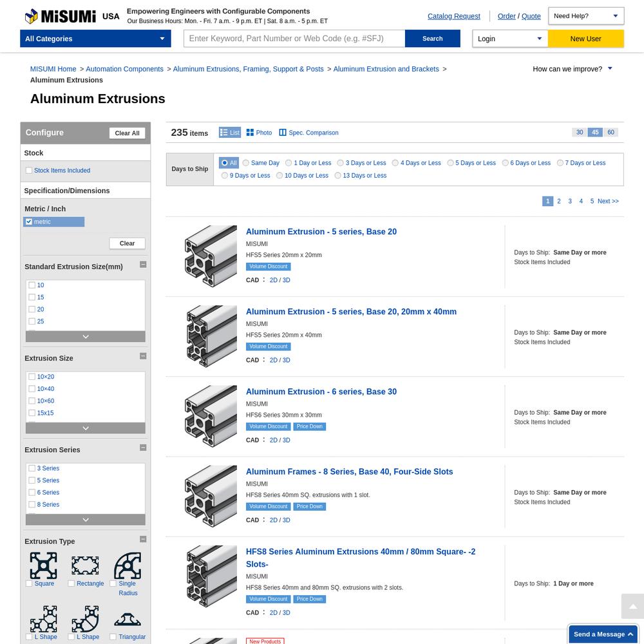Image resolution: width=644 pixels, height=644 pixels.
Task: Open Spec. Comparison view
Action: pos(309,133)
